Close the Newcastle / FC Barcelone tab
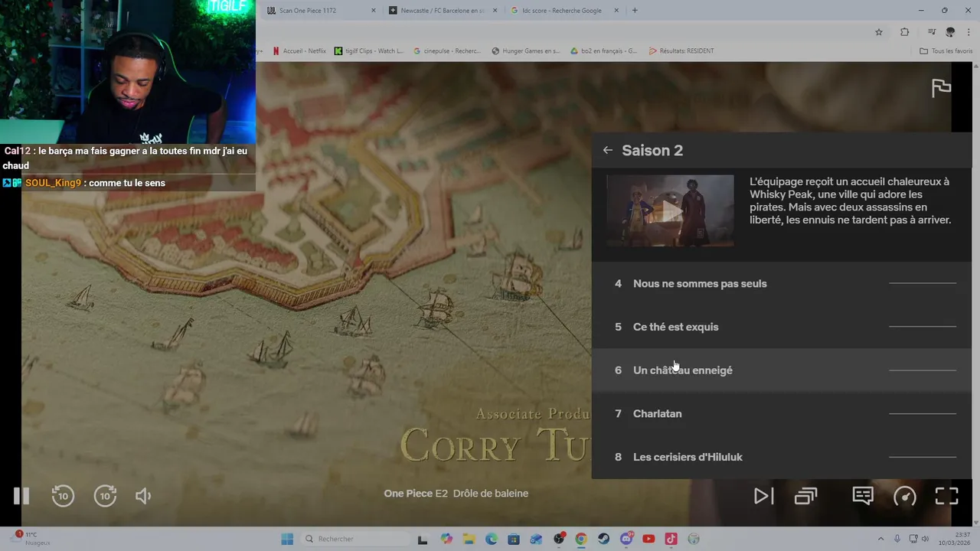 point(495,11)
